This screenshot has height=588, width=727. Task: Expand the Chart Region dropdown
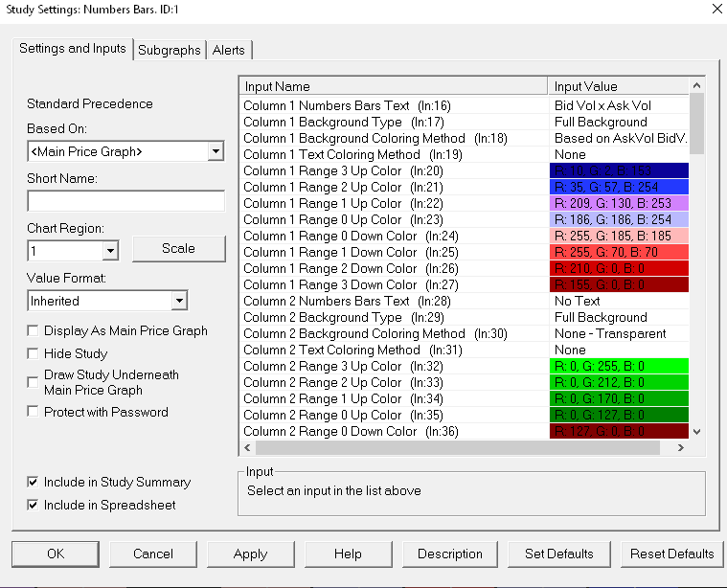(111, 250)
